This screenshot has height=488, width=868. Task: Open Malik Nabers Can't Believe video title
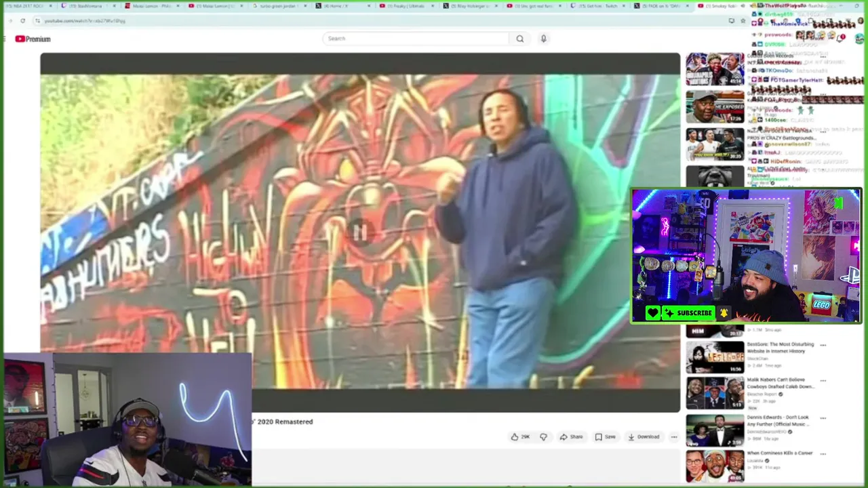pos(781,384)
